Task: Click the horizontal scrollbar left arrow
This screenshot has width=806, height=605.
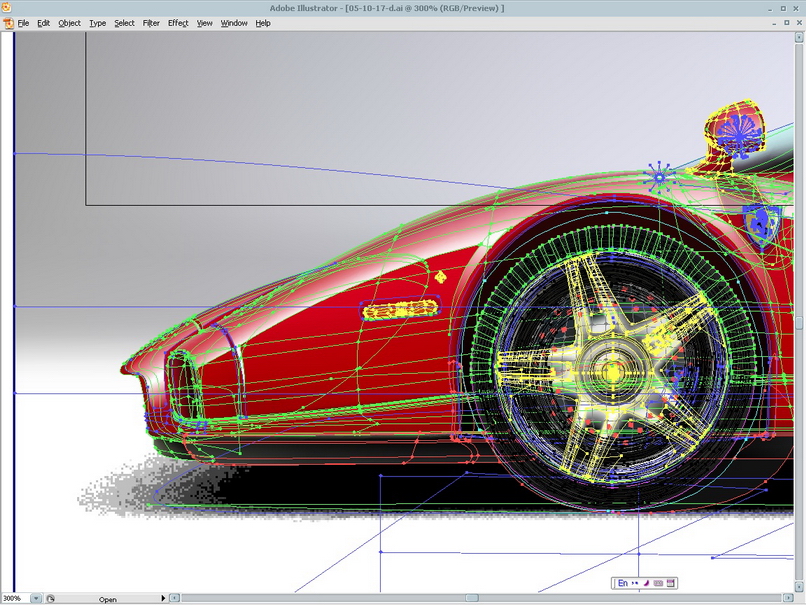Action: click(175, 598)
